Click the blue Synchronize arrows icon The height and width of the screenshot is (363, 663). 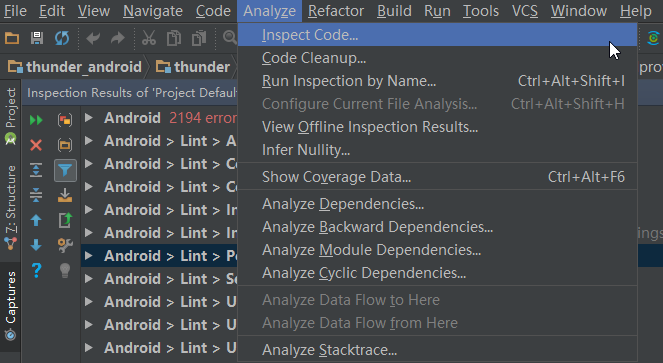(x=62, y=38)
